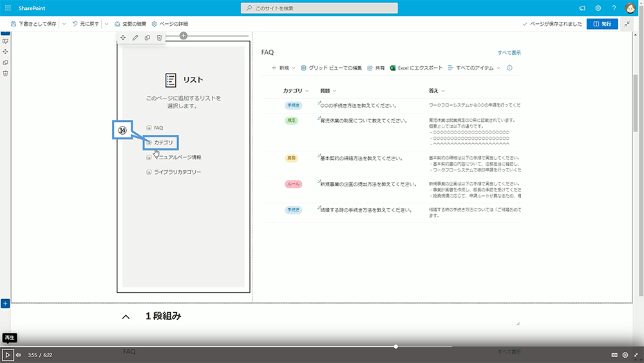
Task: Click すべて表示 link above FAQ list
Action: (509, 53)
